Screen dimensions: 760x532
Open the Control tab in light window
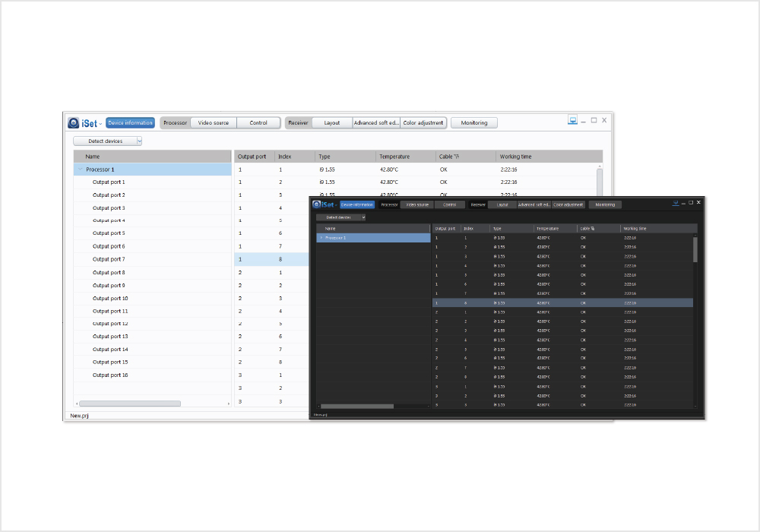click(x=258, y=123)
